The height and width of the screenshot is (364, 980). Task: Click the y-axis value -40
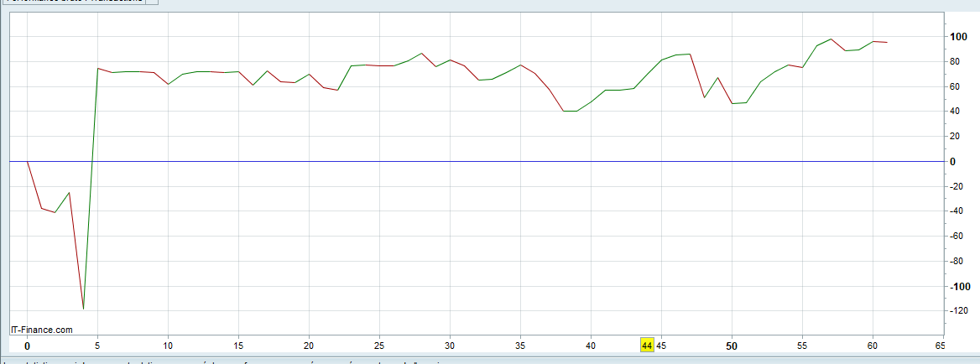[x=957, y=211]
